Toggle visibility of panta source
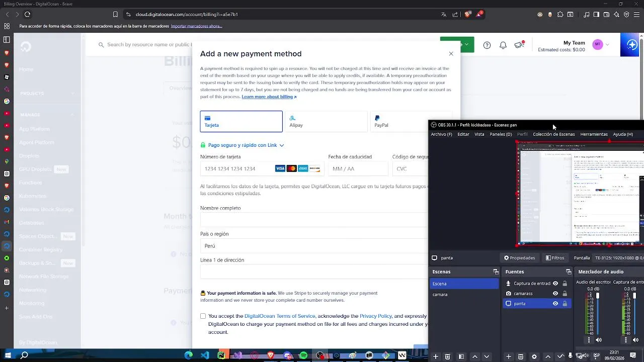This screenshot has height=362, width=644. pyautogui.click(x=555, y=304)
